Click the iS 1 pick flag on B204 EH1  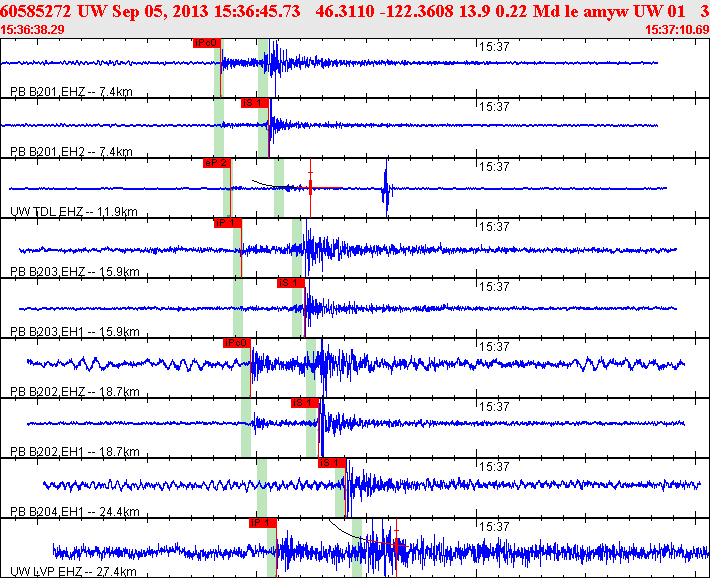(x=332, y=463)
